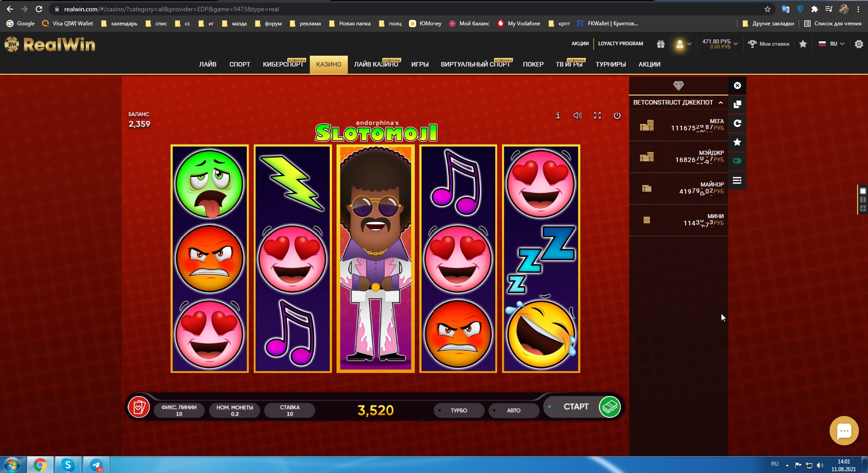The width and height of the screenshot is (868, 473).
Task: Open the ИГРЫ tab
Action: (420, 64)
